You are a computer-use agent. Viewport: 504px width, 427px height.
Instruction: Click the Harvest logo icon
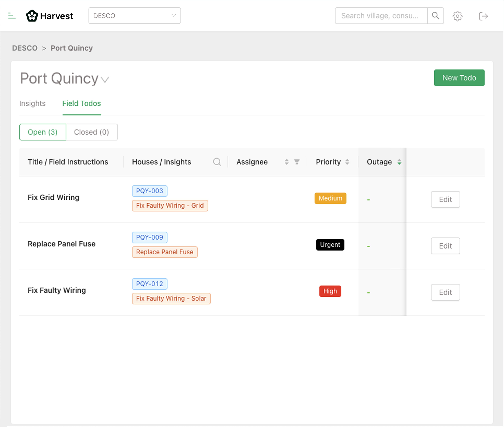coord(32,16)
